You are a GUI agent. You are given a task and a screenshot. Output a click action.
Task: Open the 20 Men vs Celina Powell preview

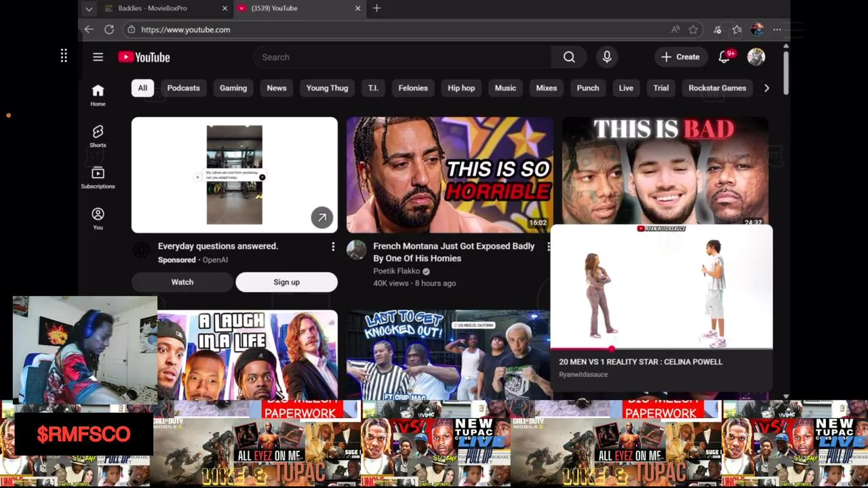[661, 287]
